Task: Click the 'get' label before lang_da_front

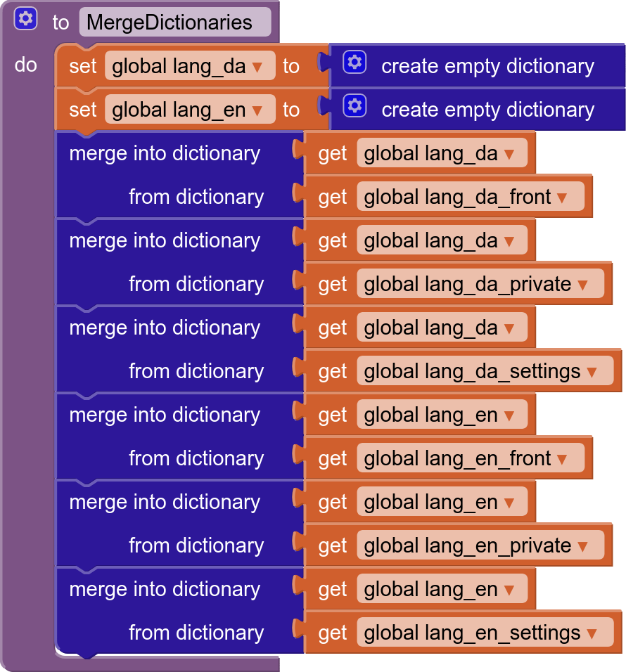Action: pyautogui.click(x=333, y=197)
